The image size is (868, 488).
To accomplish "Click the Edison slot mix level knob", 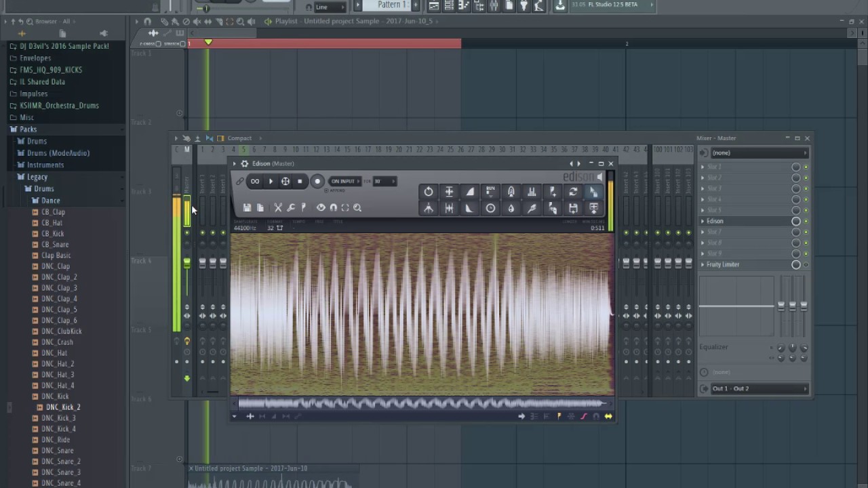I will [x=796, y=221].
